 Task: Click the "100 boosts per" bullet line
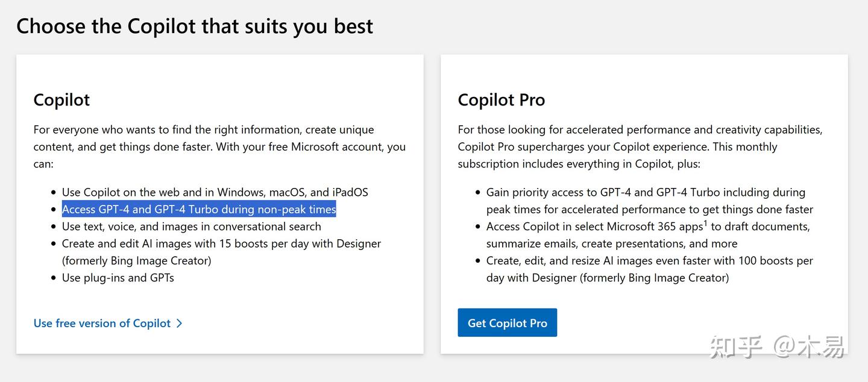coord(650,261)
